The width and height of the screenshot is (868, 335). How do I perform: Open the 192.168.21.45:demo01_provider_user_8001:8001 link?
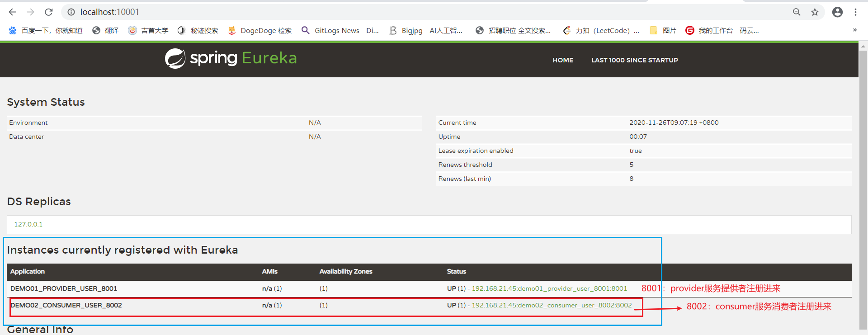549,288
